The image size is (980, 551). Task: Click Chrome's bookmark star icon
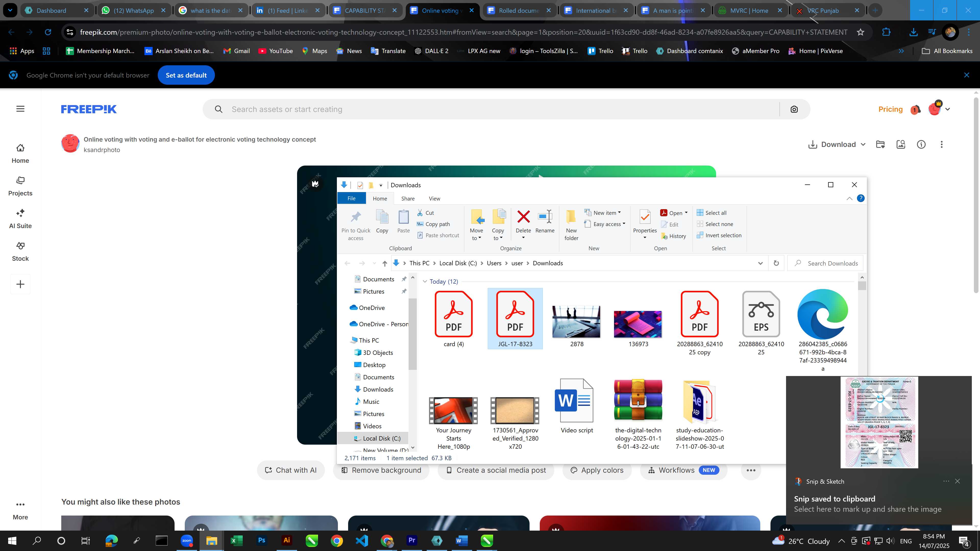[861, 32]
